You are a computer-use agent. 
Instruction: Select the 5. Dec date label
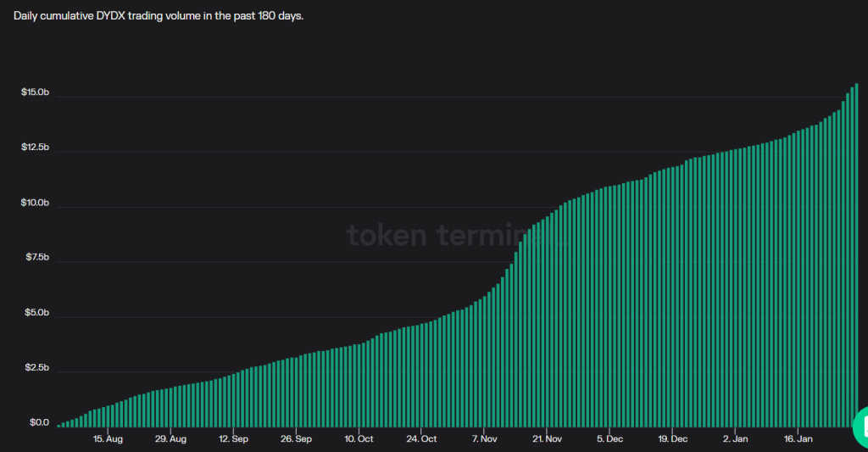pyautogui.click(x=609, y=438)
